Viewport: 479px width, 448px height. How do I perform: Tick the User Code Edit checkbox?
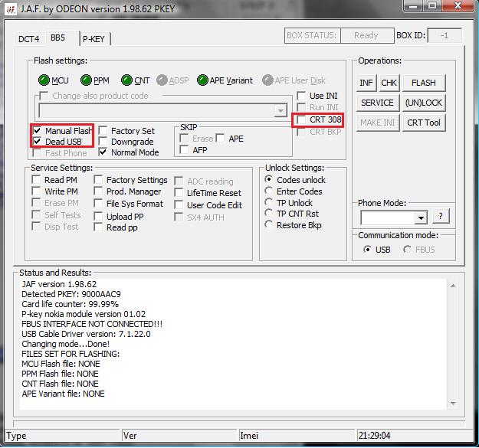coord(179,204)
